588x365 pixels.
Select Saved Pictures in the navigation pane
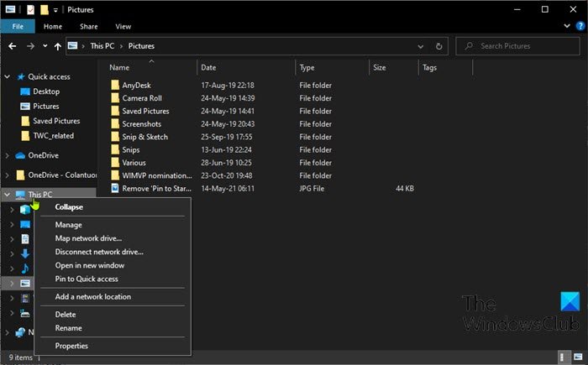coord(56,121)
